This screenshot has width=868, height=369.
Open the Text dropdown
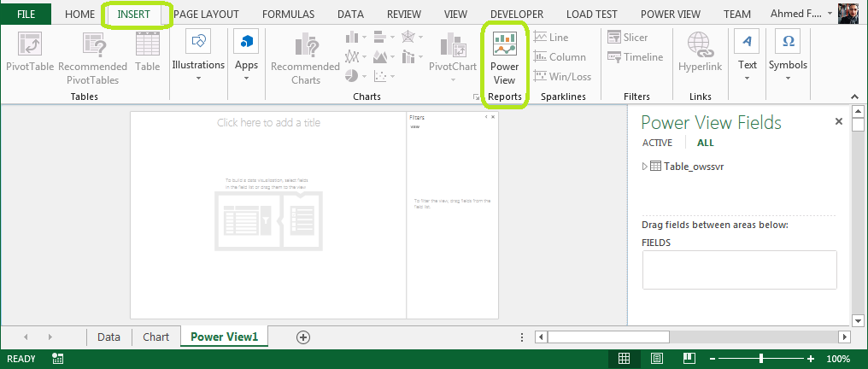click(x=747, y=56)
